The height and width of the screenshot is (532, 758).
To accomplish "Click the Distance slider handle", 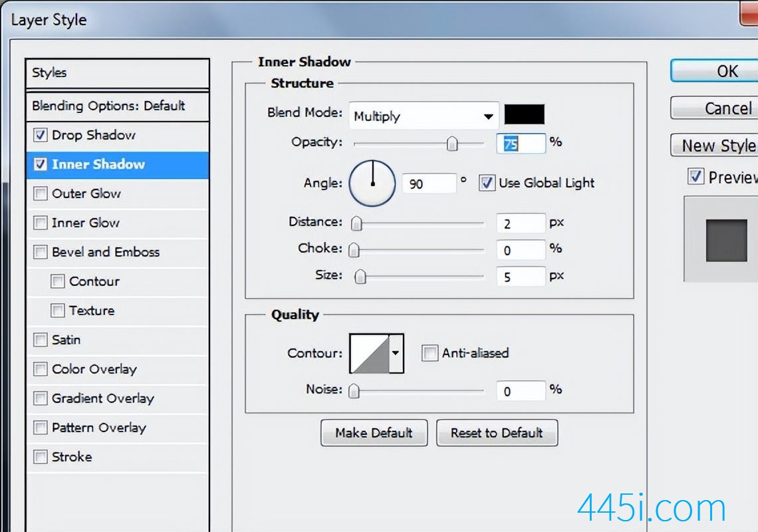I will 356,223.
